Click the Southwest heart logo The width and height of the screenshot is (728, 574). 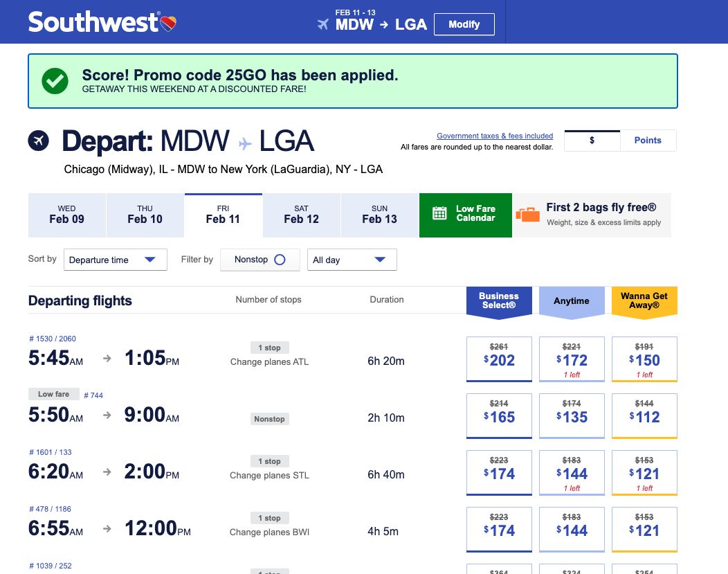[168, 23]
